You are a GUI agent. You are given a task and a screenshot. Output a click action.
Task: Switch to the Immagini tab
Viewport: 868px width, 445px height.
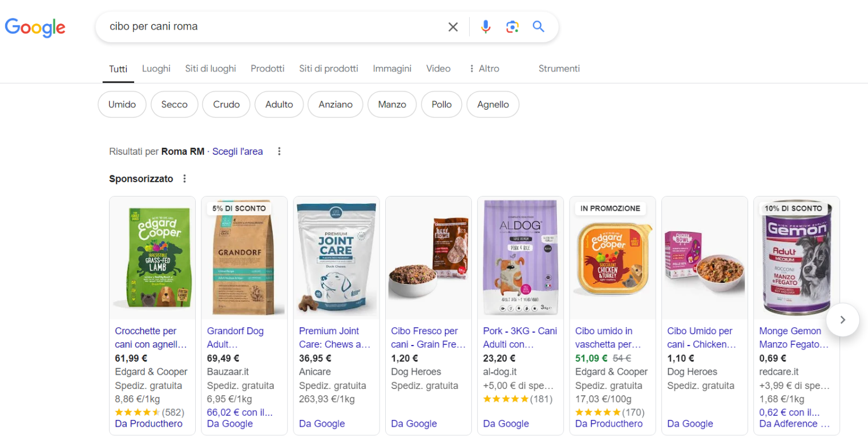(392, 69)
